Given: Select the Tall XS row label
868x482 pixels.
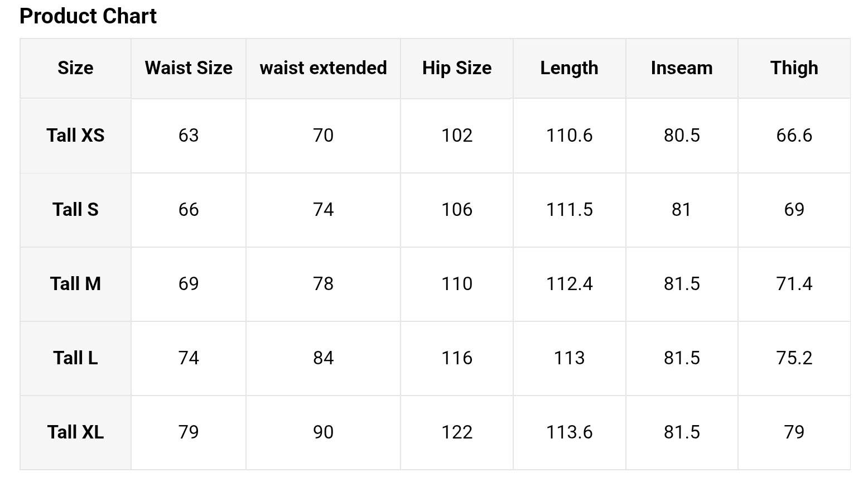Looking at the screenshot, I should click(x=75, y=136).
